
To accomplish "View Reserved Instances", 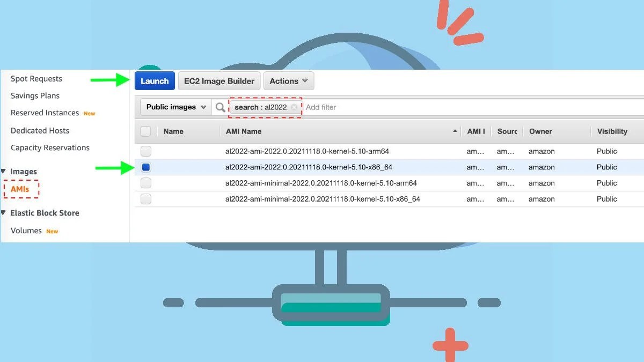I will pyautogui.click(x=45, y=113).
